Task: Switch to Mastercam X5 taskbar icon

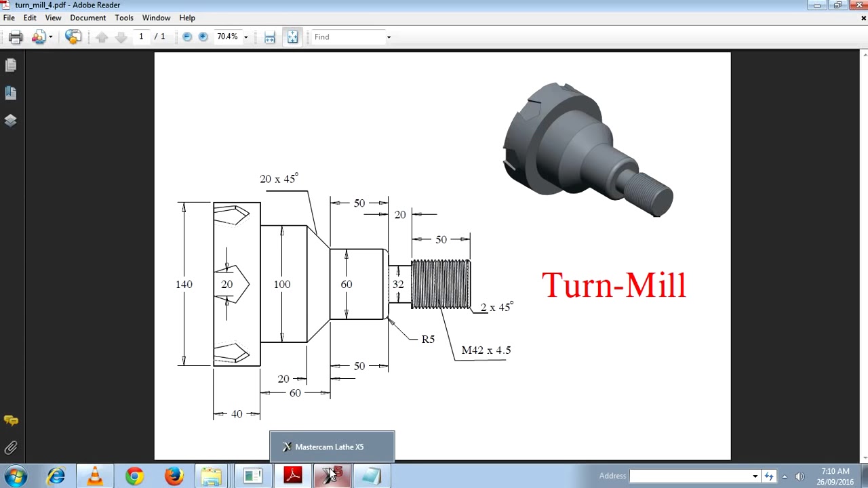Action: pyautogui.click(x=332, y=476)
